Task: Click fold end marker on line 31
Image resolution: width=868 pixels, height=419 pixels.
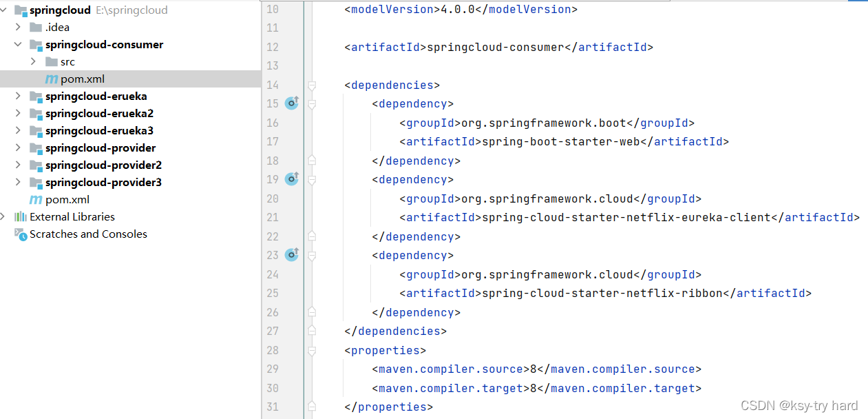Action: pos(312,407)
